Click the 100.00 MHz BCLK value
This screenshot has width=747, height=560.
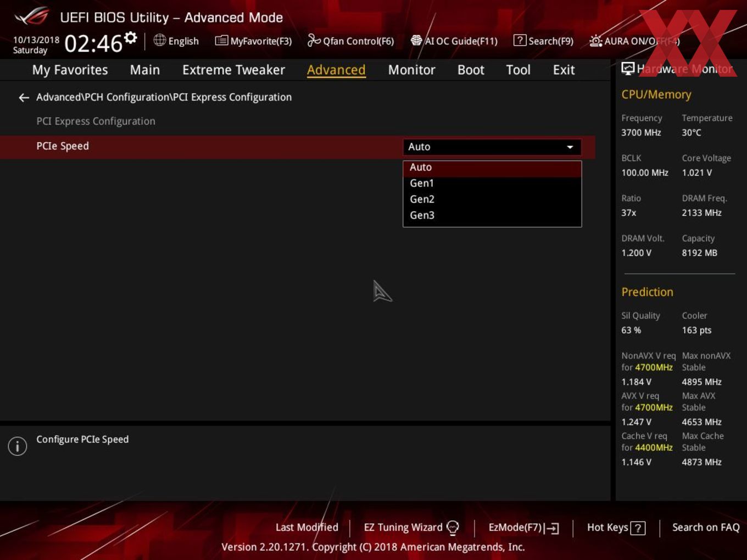click(645, 172)
